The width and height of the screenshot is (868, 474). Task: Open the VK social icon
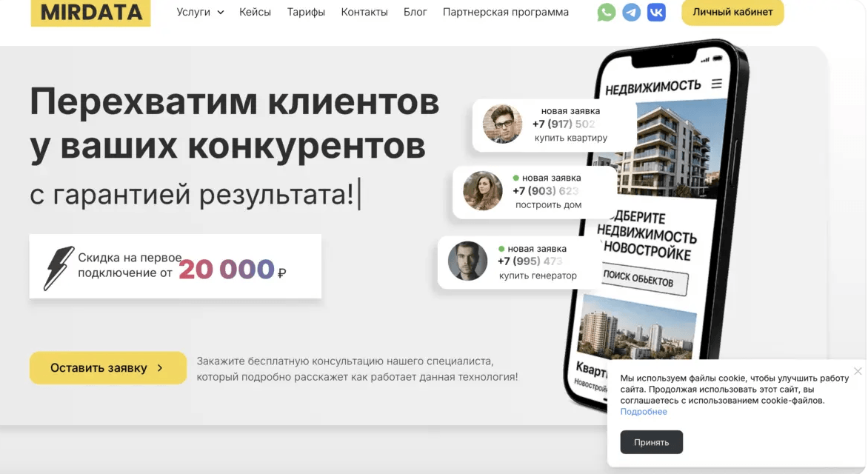point(656,12)
